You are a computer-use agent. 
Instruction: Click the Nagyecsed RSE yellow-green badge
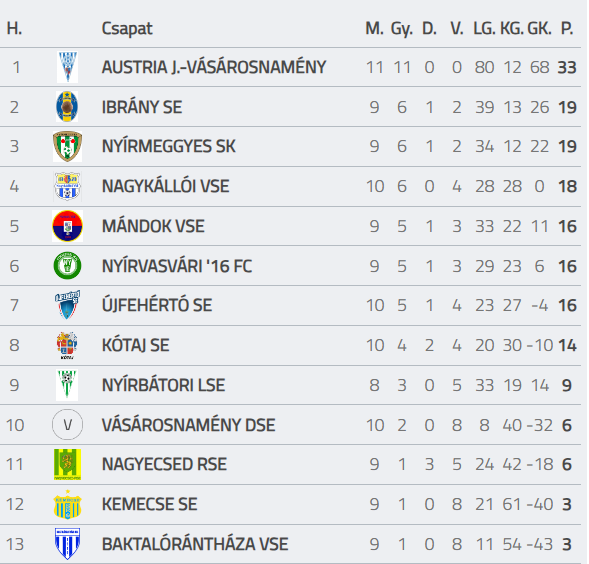click(x=68, y=464)
